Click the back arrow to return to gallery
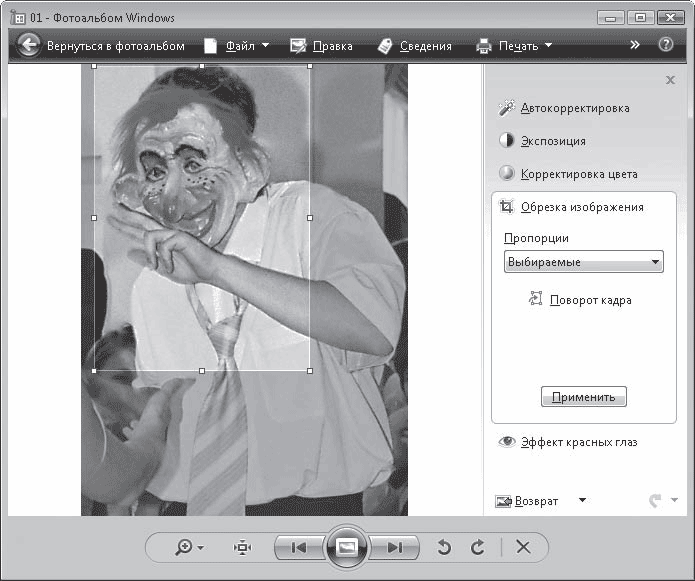Screen dimensions: 695x581 point(28,45)
